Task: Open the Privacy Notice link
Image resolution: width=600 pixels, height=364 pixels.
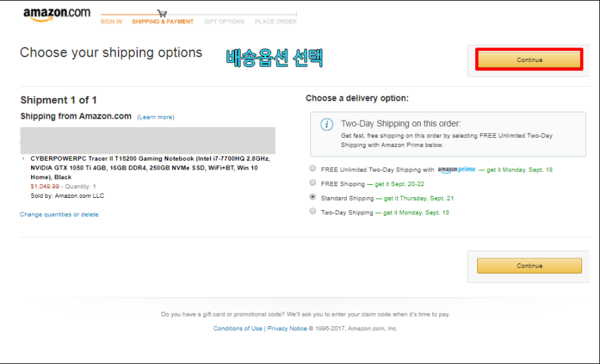Action: coord(287,328)
